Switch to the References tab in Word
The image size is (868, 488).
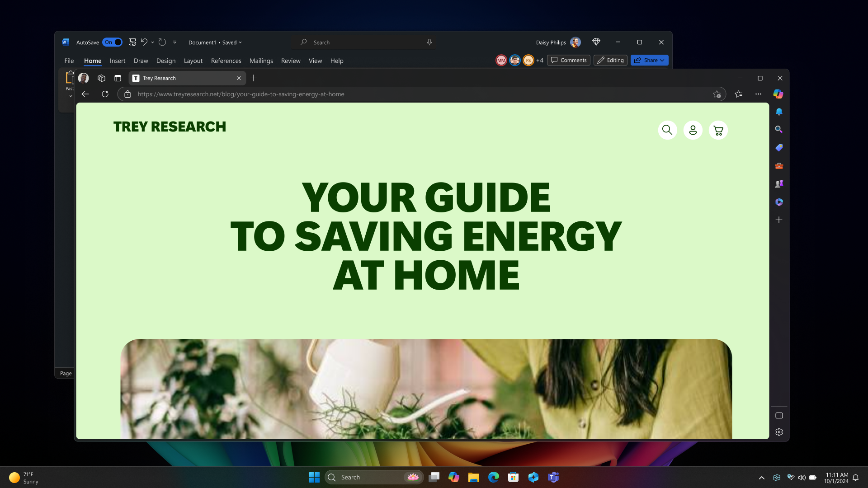pos(226,61)
